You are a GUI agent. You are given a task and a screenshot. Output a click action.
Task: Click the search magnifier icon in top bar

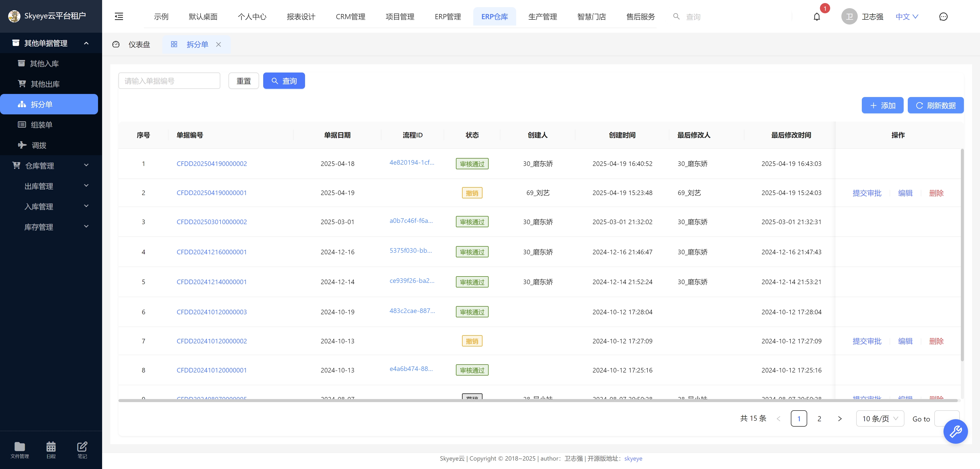coord(676,16)
